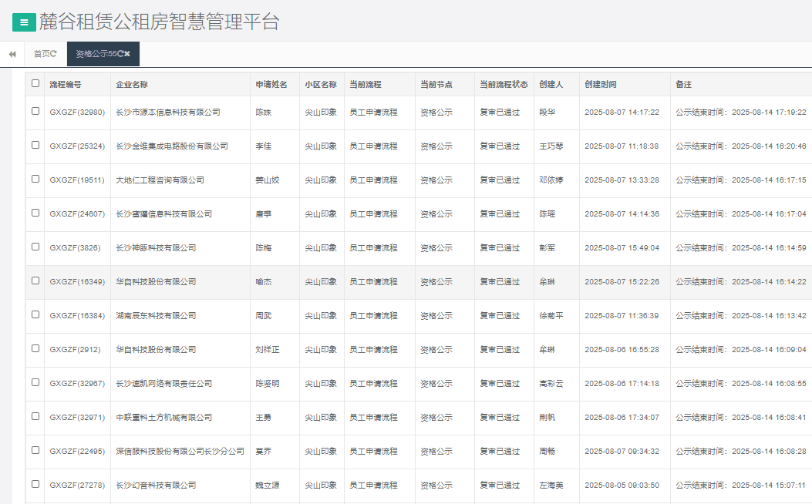This screenshot has height=504, width=812.
Task: Click the double-left arrow tab scroll icon
Action: point(12,54)
